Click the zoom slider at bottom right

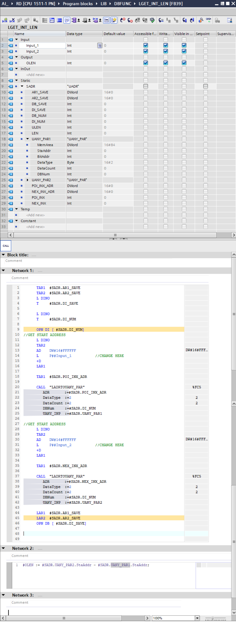pos(213,618)
